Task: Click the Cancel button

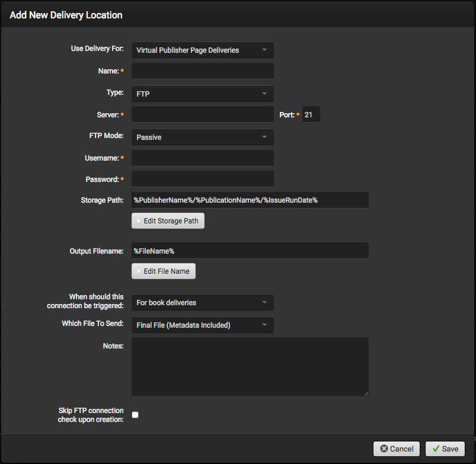Action: [x=397, y=449]
